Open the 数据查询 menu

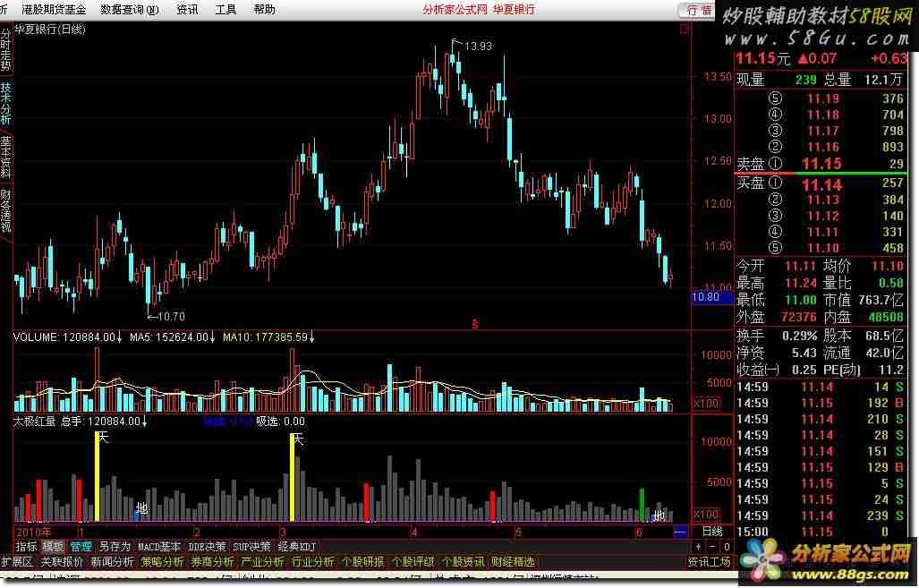[130, 9]
